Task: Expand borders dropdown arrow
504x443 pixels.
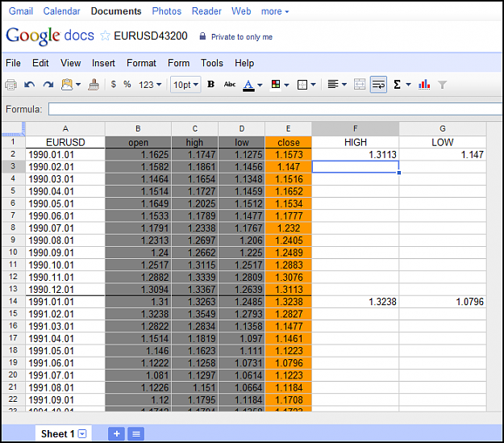Action: (x=314, y=85)
